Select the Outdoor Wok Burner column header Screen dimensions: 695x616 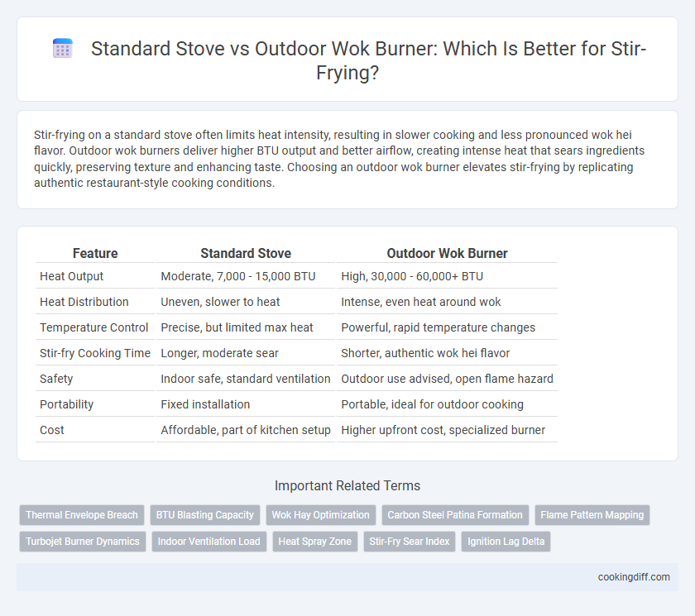(447, 253)
